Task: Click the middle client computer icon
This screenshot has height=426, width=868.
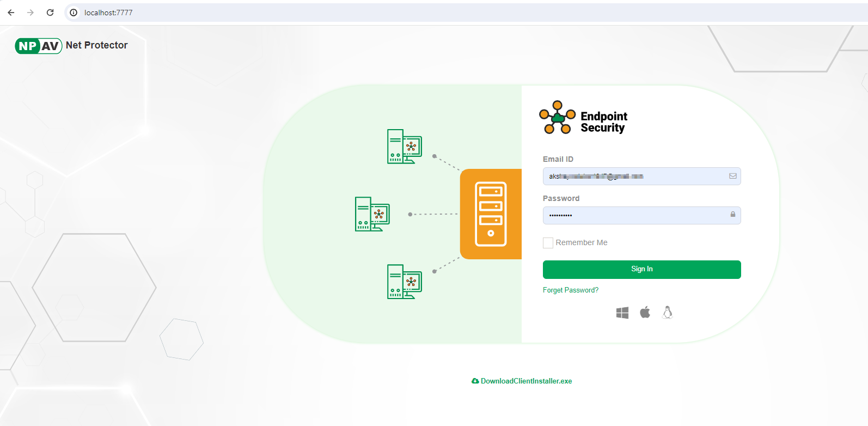Action: (x=372, y=214)
